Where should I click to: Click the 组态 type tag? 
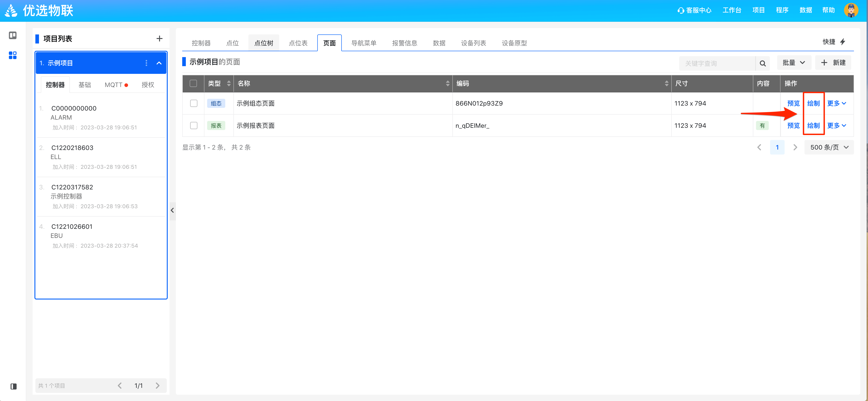point(216,104)
